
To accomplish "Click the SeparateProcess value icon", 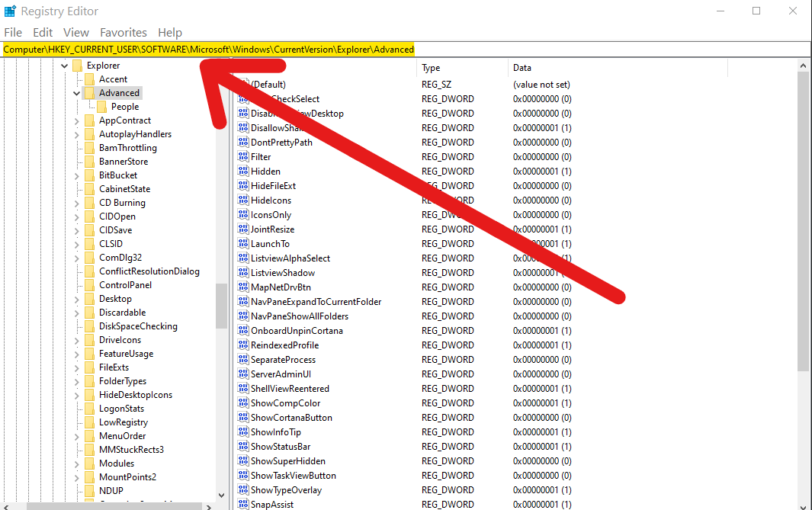I will 244,360.
